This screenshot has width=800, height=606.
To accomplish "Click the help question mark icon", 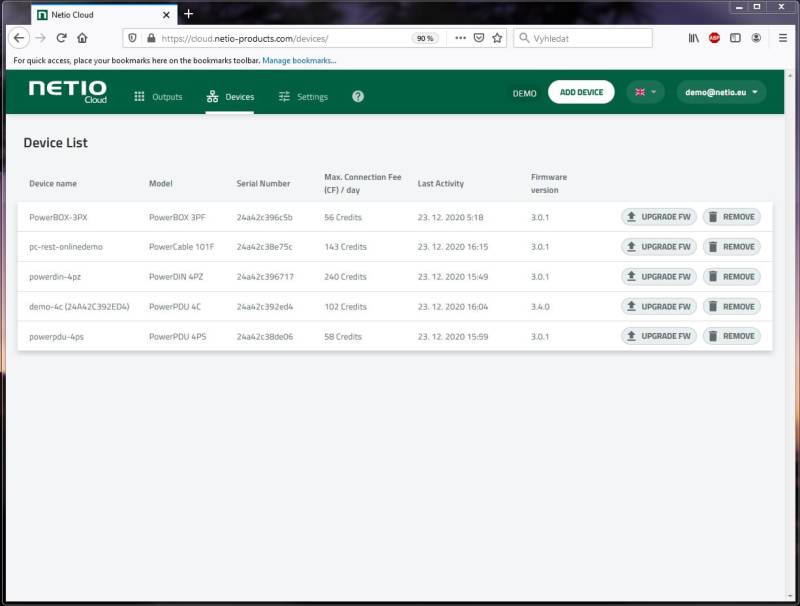I will click(x=358, y=96).
